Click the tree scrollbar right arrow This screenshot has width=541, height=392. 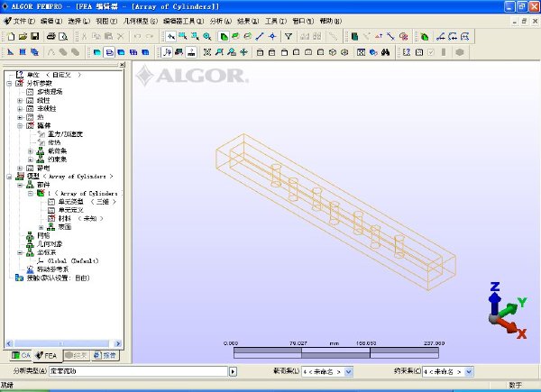[x=118, y=343]
